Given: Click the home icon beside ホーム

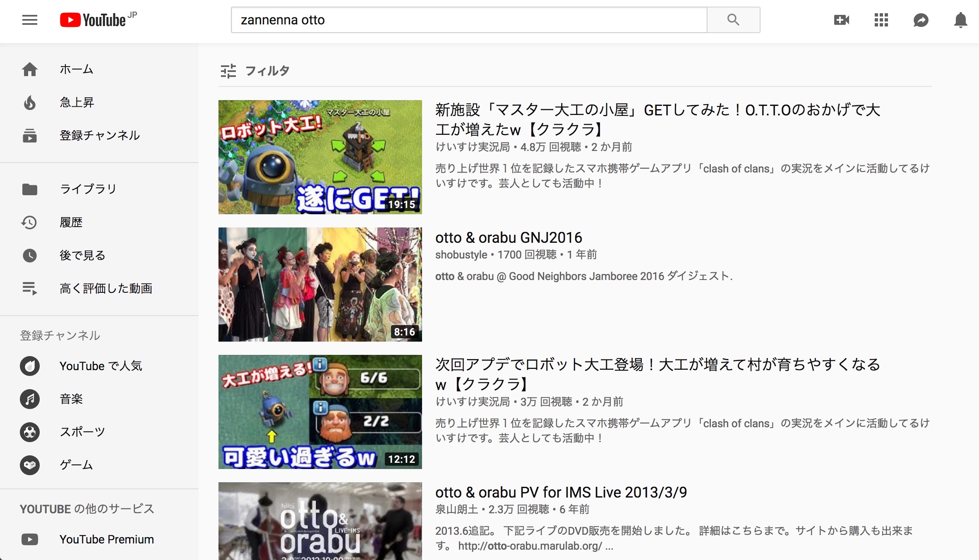Looking at the screenshot, I should [x=30, y=69].
